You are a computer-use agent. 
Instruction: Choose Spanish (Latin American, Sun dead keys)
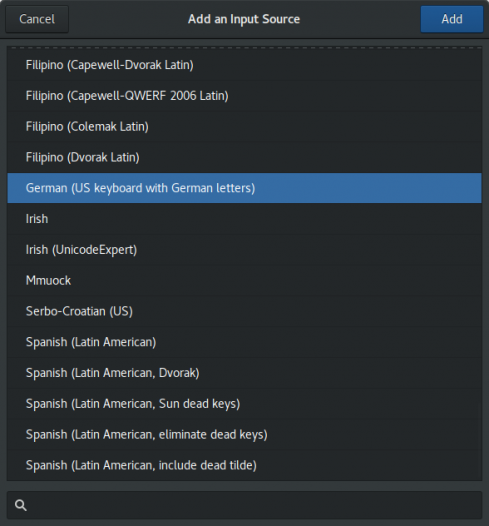(x=244, y=404)
